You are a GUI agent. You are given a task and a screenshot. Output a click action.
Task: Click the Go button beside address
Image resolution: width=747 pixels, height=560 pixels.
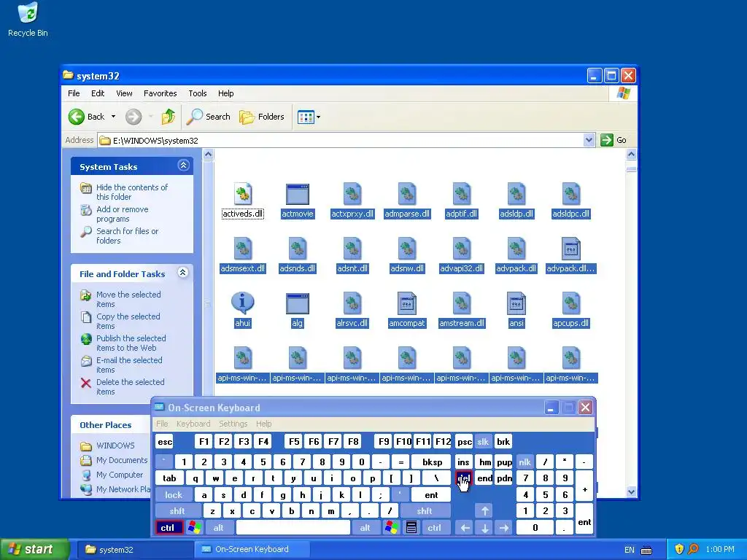[614, 140]
